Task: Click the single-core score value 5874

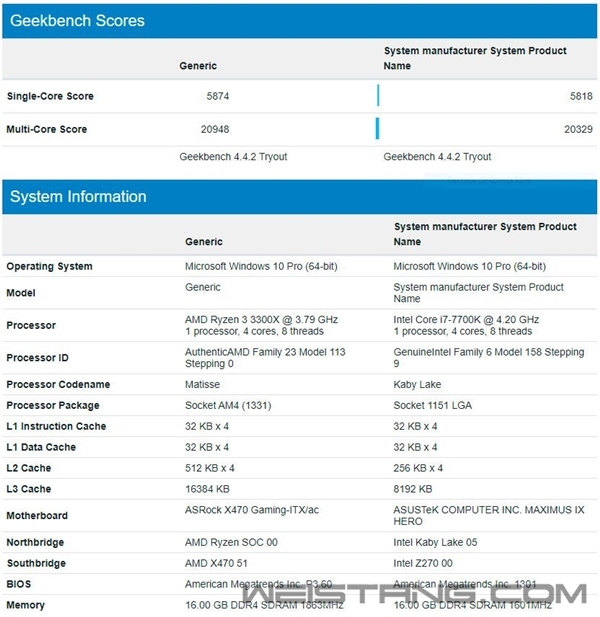Action: pyautogui.click(x=217, y=96)
